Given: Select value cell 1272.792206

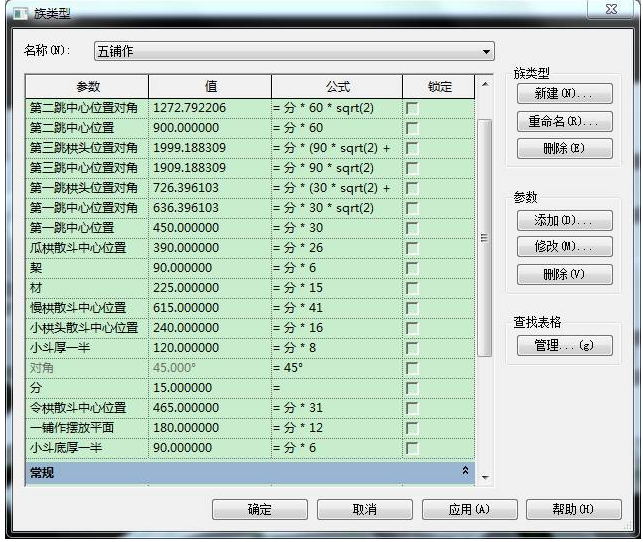Looking at the screenshot, I should coord(210,108).
